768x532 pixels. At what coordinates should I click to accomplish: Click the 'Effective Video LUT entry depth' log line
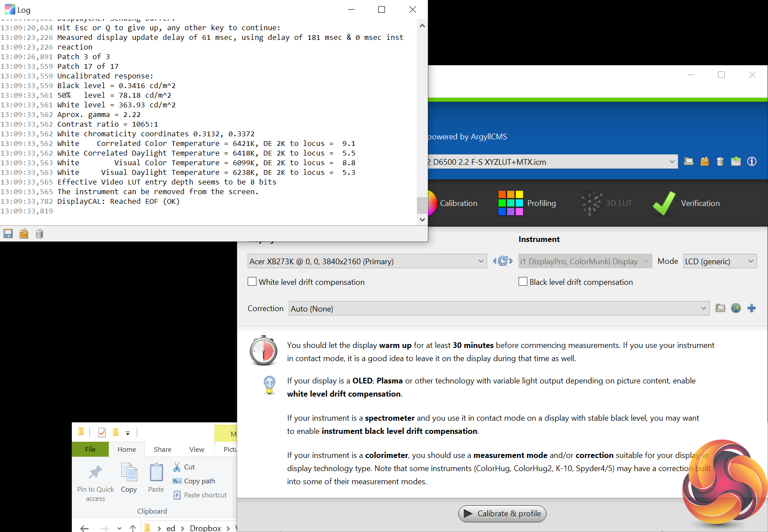(x=167, y=182)
